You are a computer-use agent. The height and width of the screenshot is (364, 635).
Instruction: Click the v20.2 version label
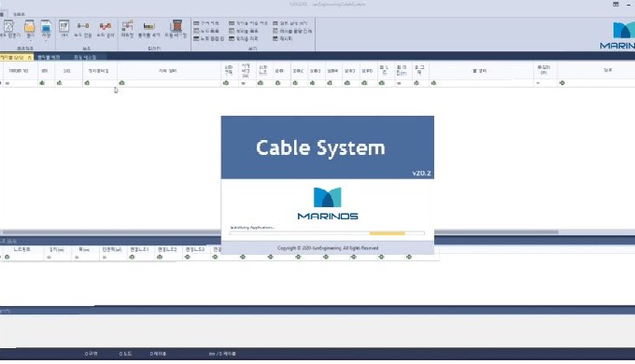pyautogui.click(x=421, y=173)
